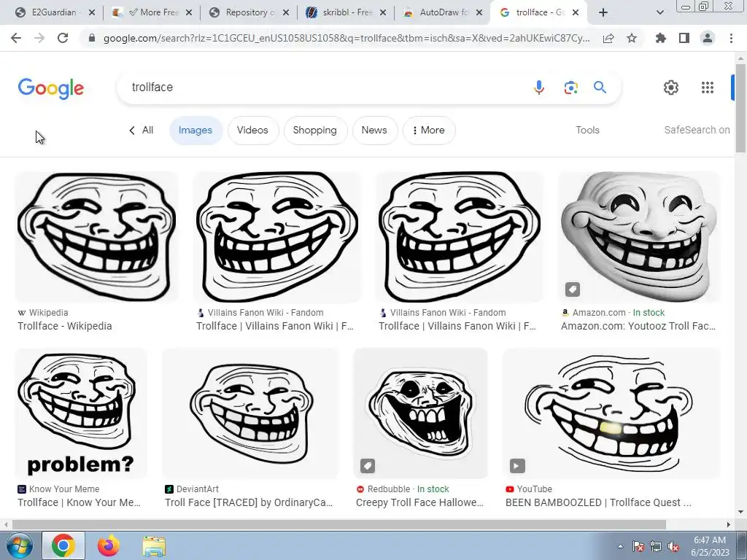Click the Trollface - Wikipedia link
Image resolution: width=747 pixels, height=560 pixels.
pos(65,326)
